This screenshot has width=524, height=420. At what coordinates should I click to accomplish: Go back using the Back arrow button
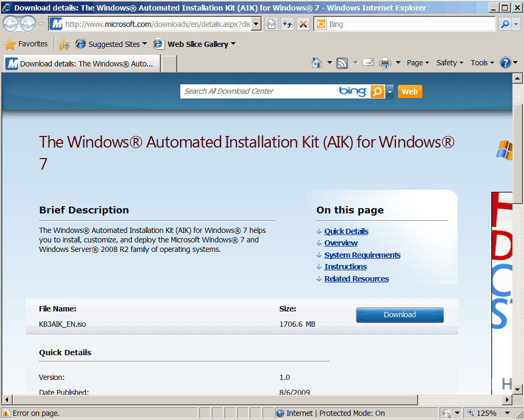[x=11, y=24]
